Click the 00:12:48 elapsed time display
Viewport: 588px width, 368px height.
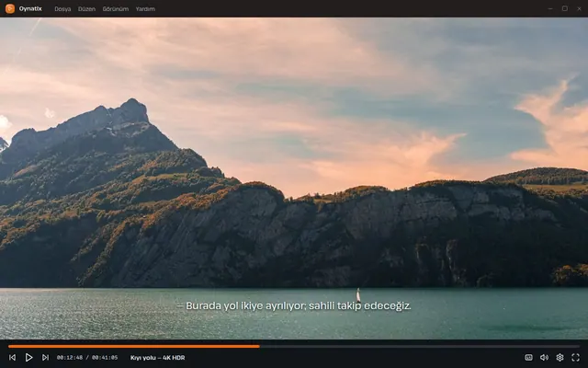(x=70, y=358)
